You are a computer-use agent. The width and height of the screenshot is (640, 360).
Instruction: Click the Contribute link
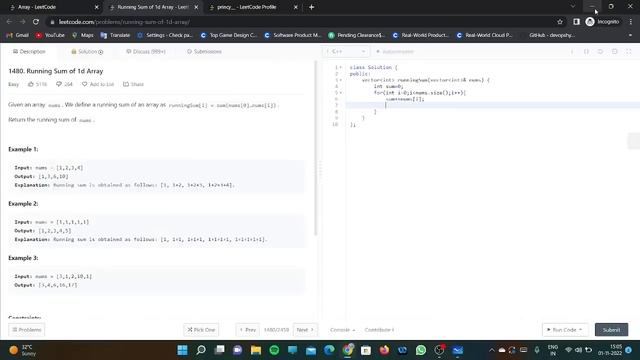(x=379, y=329)
